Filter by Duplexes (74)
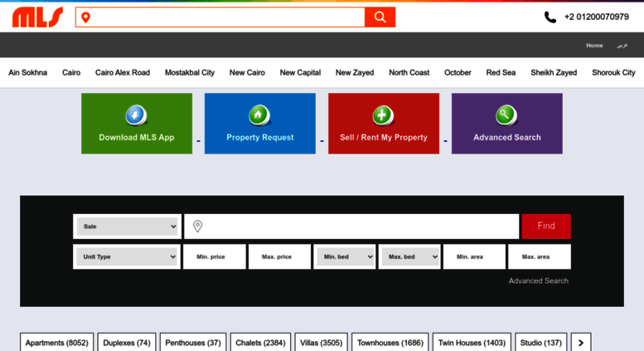Screen dimensions: 644x351 [127, 343]
